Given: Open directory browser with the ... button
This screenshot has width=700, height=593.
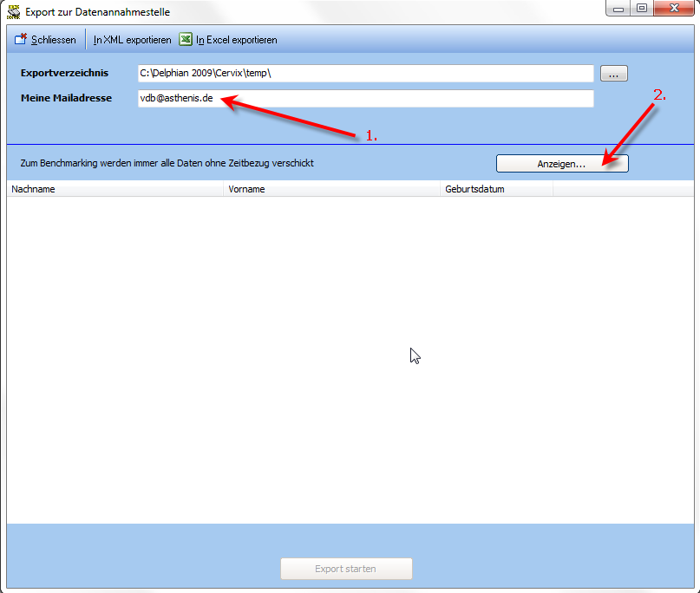Looking at the screenshot, I should point(613,75).
